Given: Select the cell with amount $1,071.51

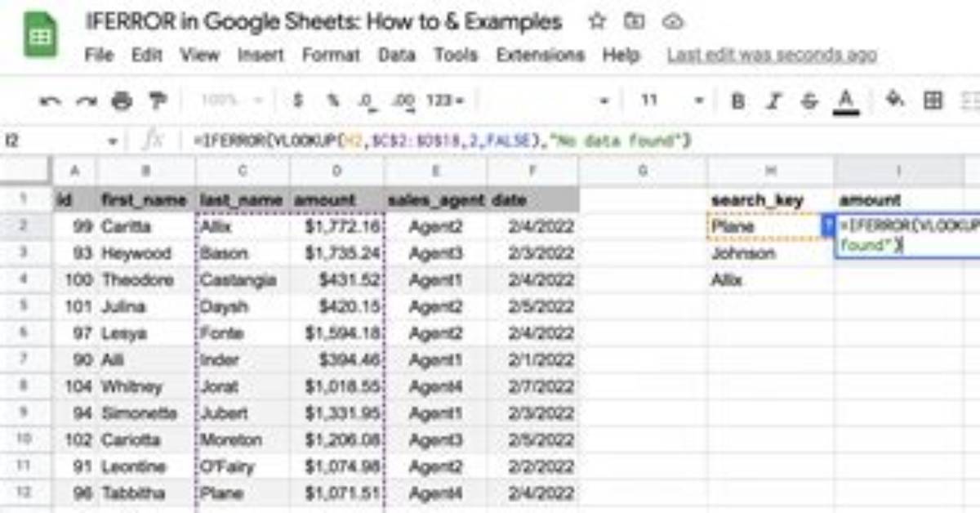Looking at the screenshot, I should [x=337, y=493].
